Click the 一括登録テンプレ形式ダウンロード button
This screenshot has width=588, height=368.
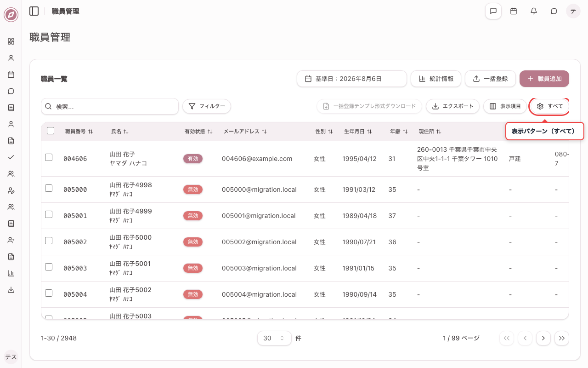click(369, 106)
